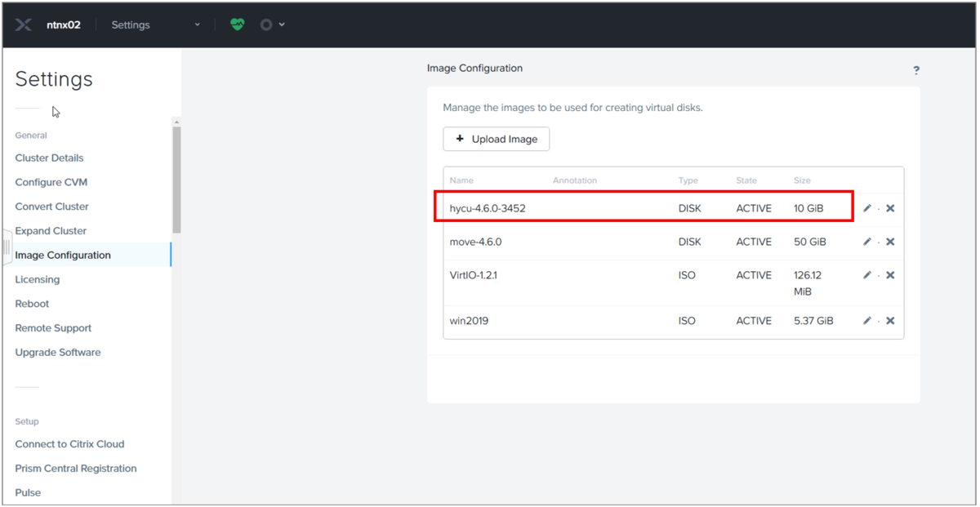Click the Annotation column header
Image resolution: width=980 pixels, height=507 pixels.
(x=575, y=180)
